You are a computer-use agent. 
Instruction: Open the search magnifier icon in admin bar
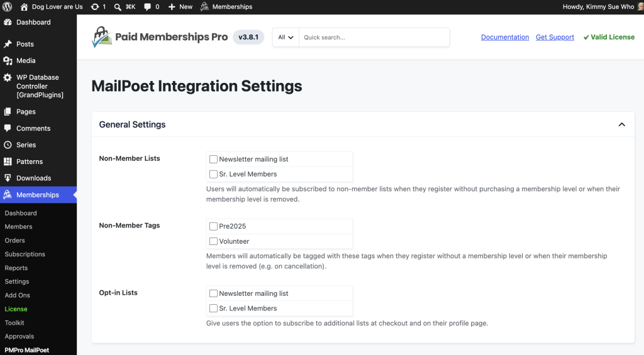(x=118, y=7)
